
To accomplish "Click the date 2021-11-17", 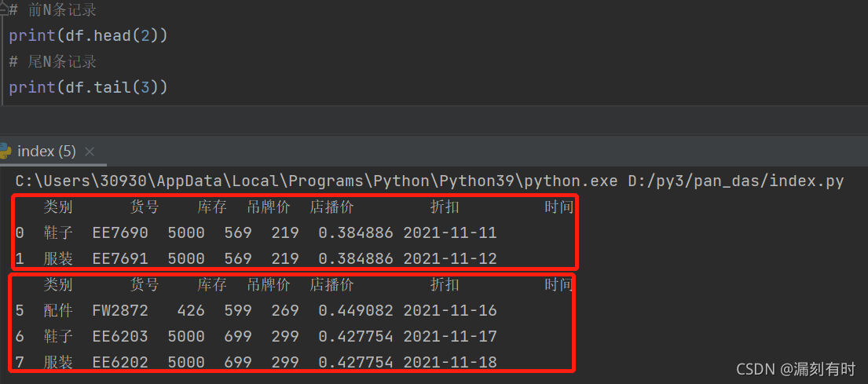I will (x=450, y=336).
